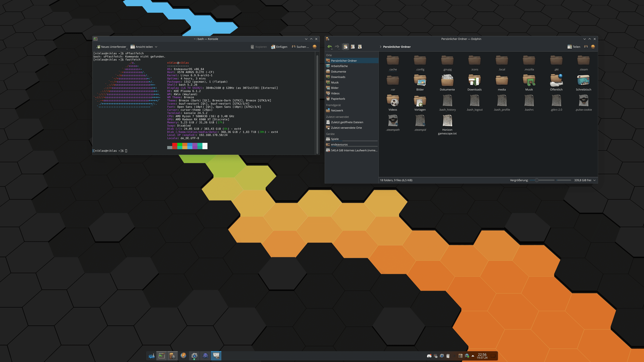The width and height of the screenshot is (644, 362).
Task: Open Konsole's hamburger menu
Action: point(314,47)
